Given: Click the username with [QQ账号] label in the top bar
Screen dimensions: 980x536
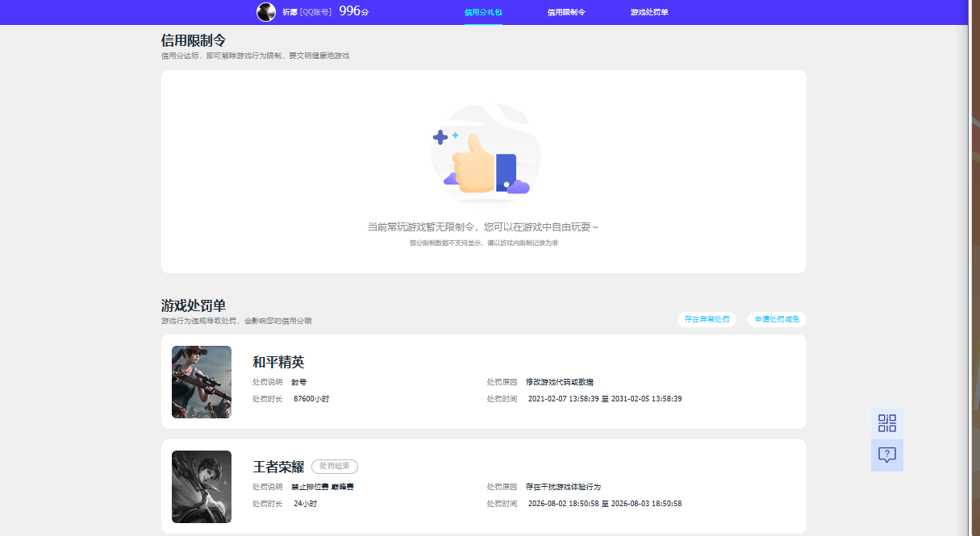Looking at the screenshot, I should (307, 12).
